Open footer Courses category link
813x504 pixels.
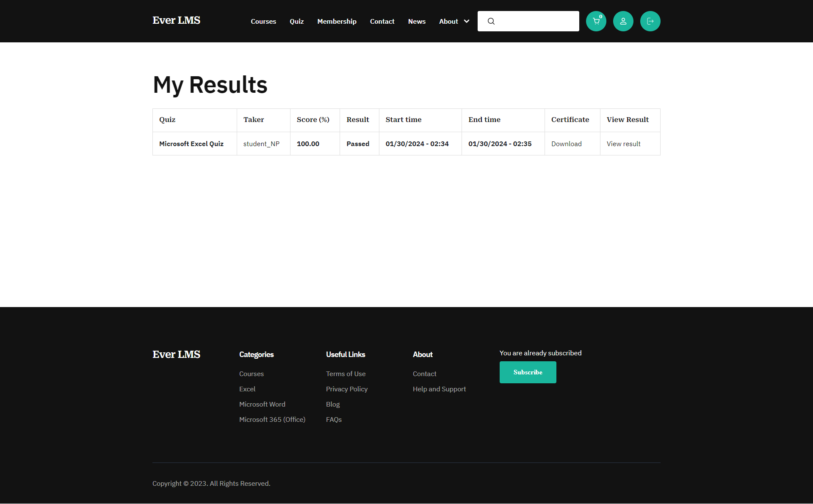(x=251, y=374)
